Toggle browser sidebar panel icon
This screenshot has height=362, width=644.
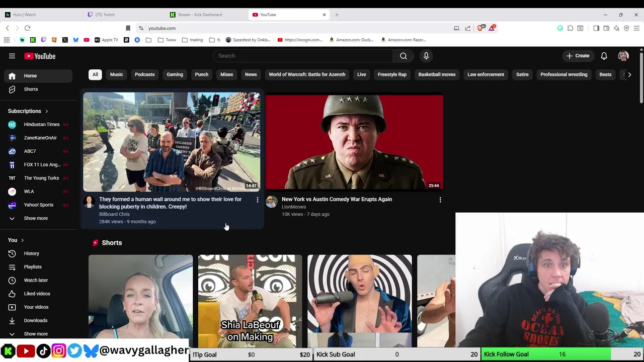(596, 28)
